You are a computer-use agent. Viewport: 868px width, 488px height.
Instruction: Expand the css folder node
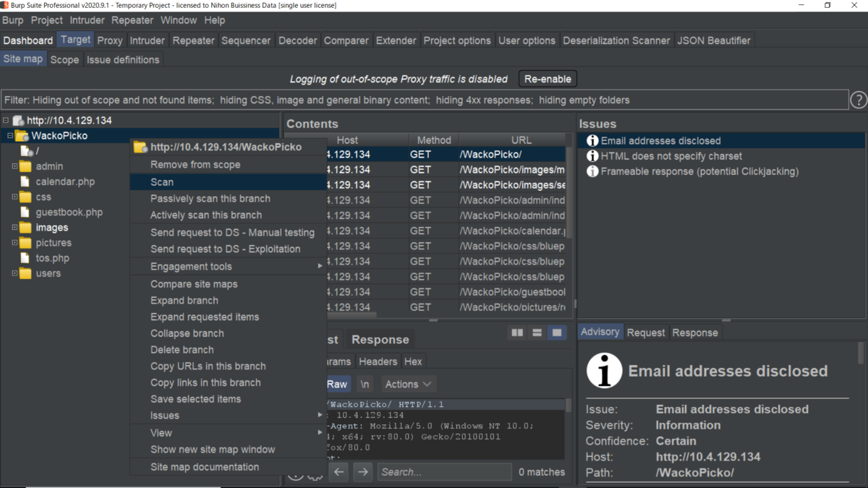14,197
